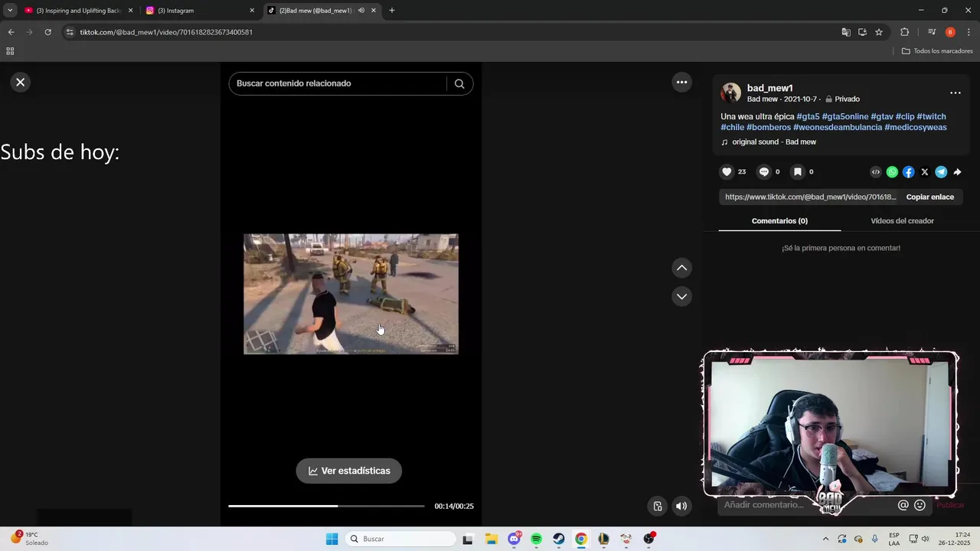Go to previous video with up chevron
Screen dimensions: 980x551
[681, 268]
